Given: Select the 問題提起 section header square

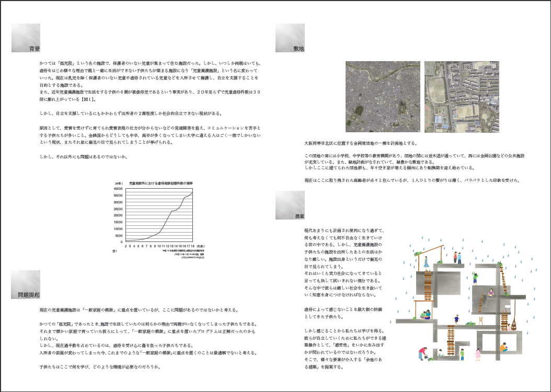Looking at the screenshot, I should 26,284.
